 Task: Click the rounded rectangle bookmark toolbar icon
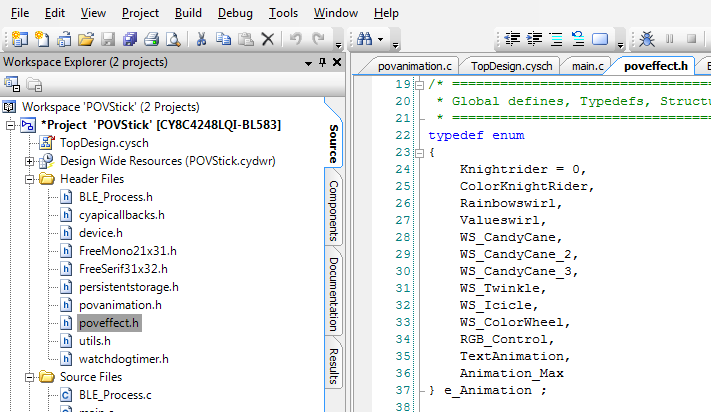[x=600, y=39]
